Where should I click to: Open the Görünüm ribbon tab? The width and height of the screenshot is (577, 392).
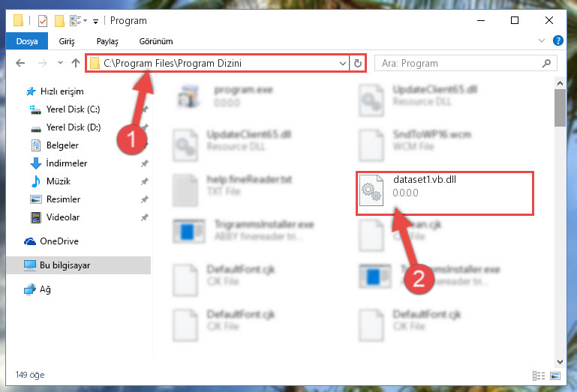pos(156,41)
